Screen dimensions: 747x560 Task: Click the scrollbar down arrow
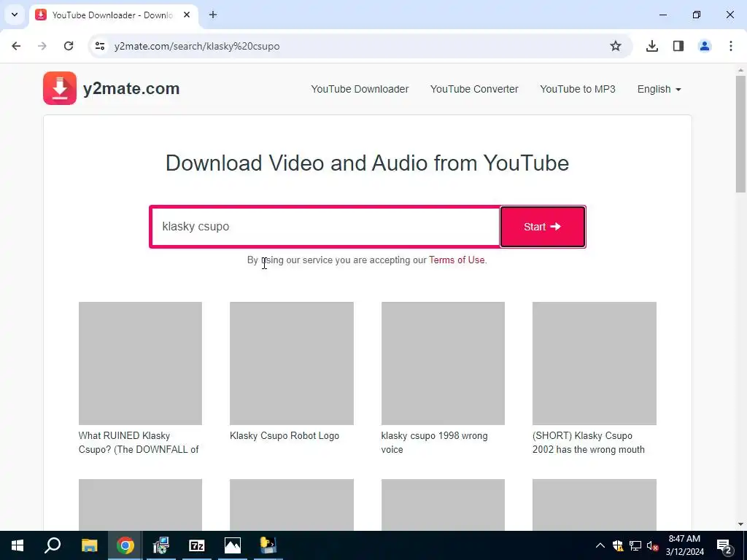(740, 524)
